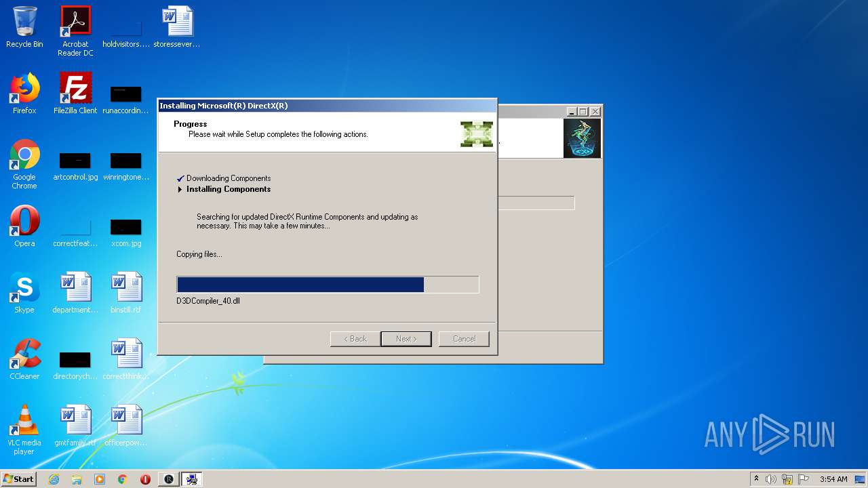Launch Google Chrome desktop shortcut

pyautogui.click(x=24, y=164)
